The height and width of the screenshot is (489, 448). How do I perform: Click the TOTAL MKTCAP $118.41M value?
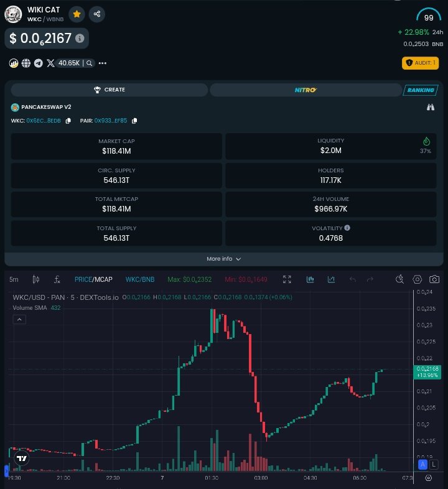click(117, 209)
